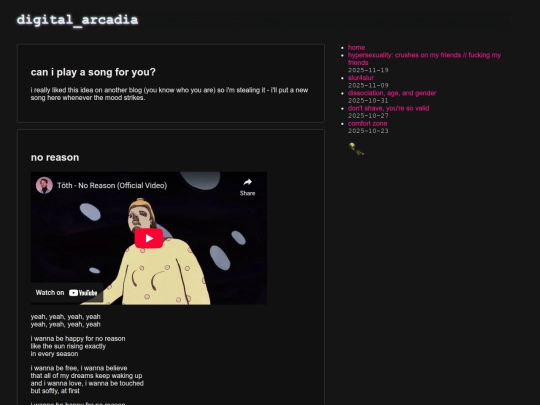Open the video title Tōth - No Reason

[112, 186]
